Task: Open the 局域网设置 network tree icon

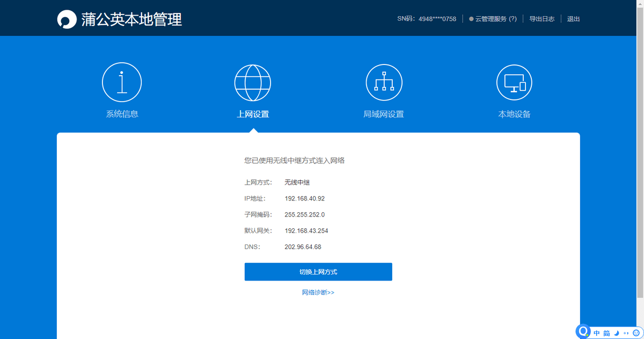Action: coord(384,83)
